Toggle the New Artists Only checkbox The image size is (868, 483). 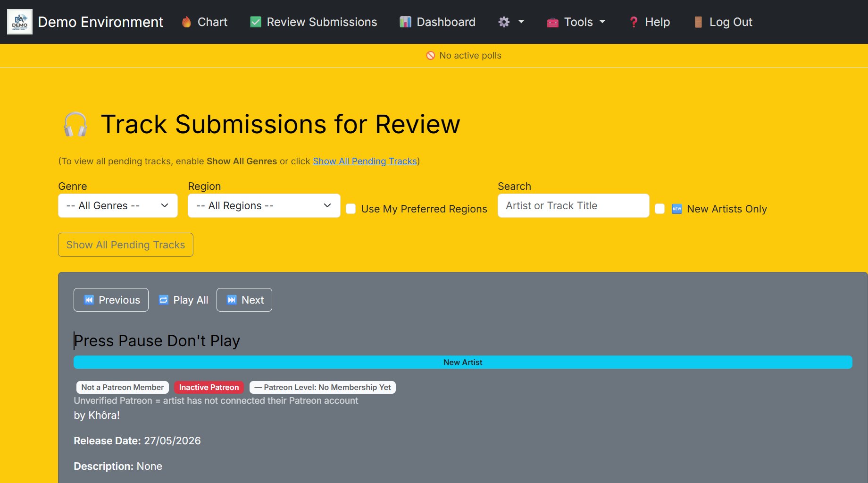point(660,209)
